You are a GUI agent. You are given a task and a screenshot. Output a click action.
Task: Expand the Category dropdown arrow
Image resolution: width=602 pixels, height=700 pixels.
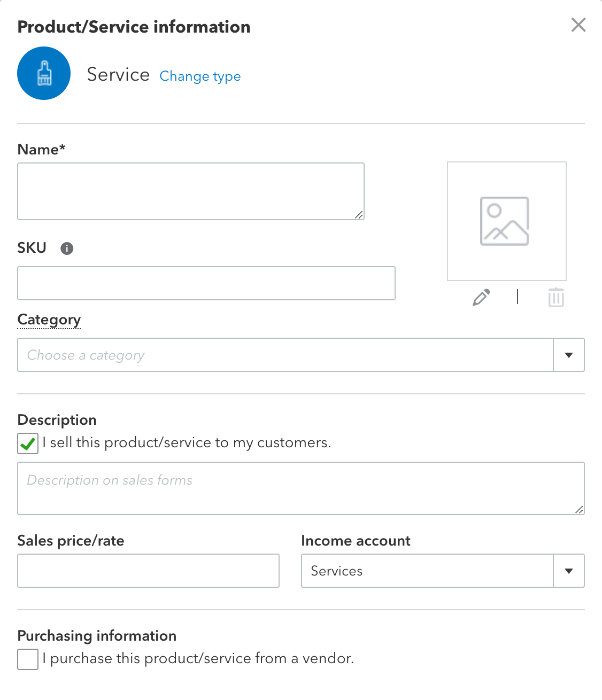click(569, 355)
